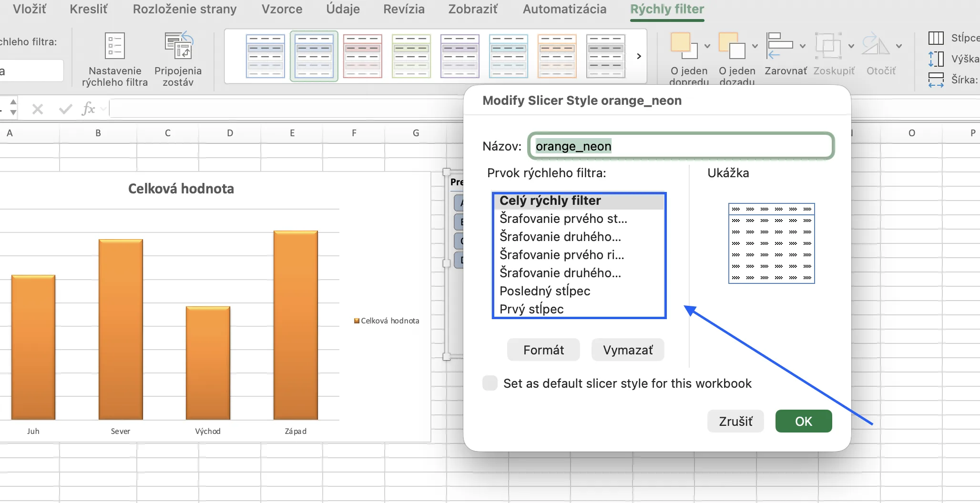980x503 pixels.
Task: Click the formula bar confirm checkmark icon
Action: point(65,109)
